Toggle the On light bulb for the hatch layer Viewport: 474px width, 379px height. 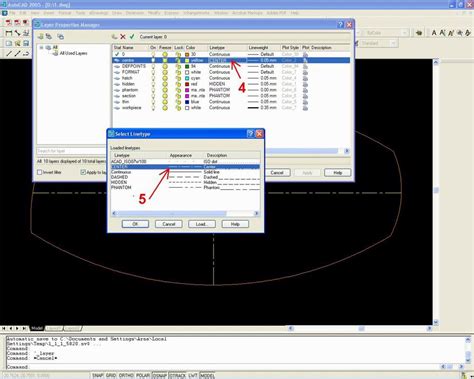(x=153, y=78)
